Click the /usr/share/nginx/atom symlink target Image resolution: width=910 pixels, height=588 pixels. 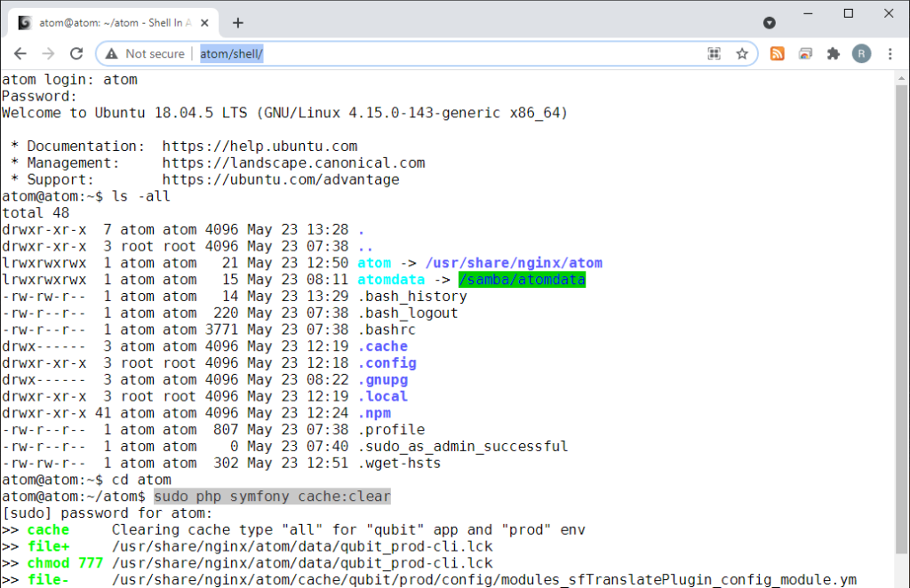(x=514, y=263)
